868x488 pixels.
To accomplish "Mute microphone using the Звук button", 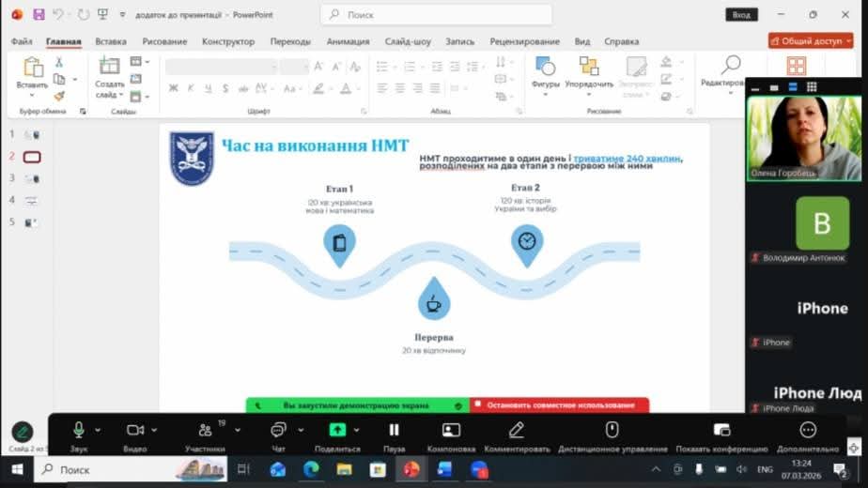I will 79,430.
